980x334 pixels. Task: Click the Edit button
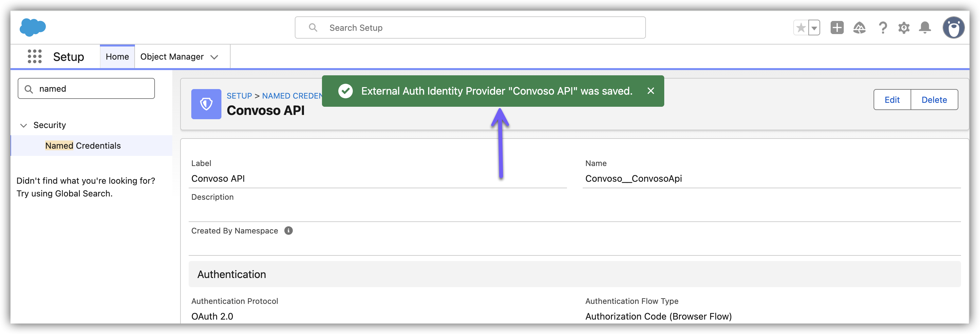click(892, 100)
